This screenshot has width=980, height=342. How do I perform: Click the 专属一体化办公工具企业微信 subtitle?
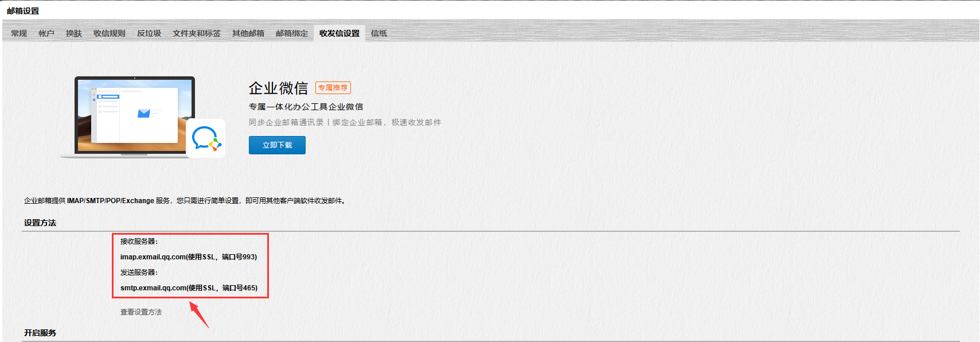pos(306,107)
